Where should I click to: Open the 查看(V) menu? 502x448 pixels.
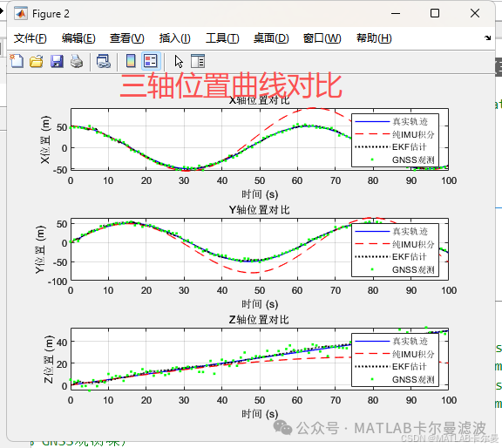(126, 38)
